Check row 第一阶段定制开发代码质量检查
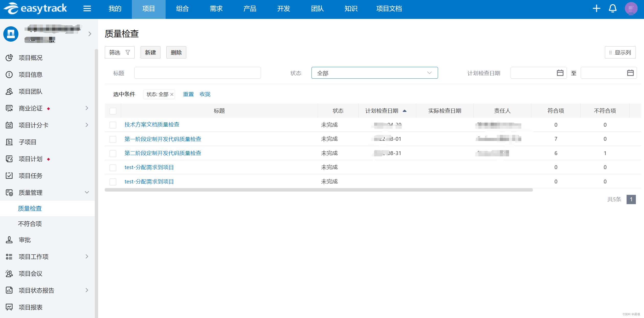Viewport: 644px width, 318px height. tap(113, 139)
